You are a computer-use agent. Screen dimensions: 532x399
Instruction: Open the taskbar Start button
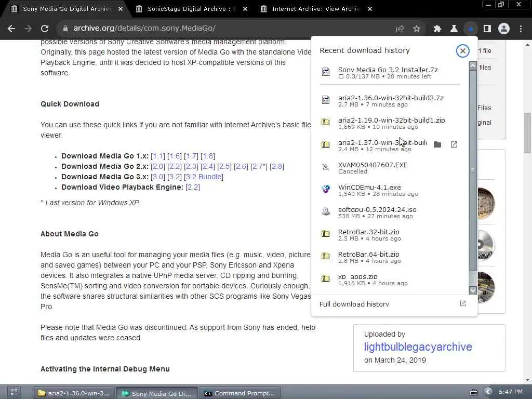[x=14, y=393]
